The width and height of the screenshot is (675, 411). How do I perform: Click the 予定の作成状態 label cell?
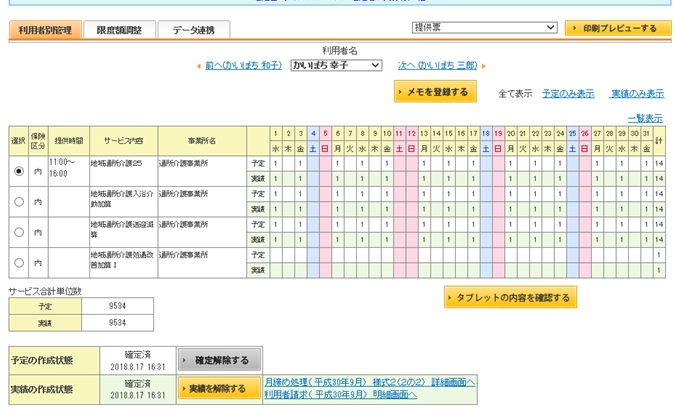54,360
